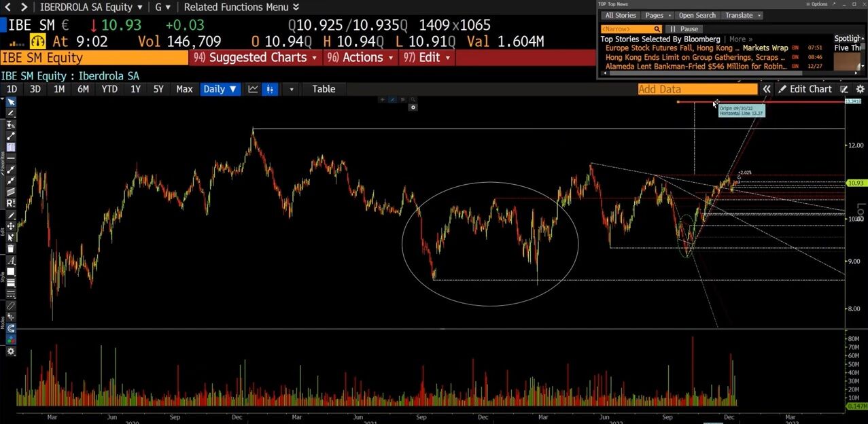Image resolution: width=868 pixels, height=424 pixels.
Task: Click the edit annotation pencil tool
Action: click(x=11, y=216)
